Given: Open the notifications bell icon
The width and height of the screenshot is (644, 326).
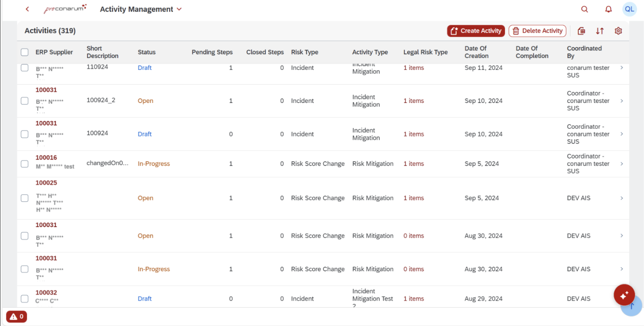Looking at the screenshot, I should point(608,9).
